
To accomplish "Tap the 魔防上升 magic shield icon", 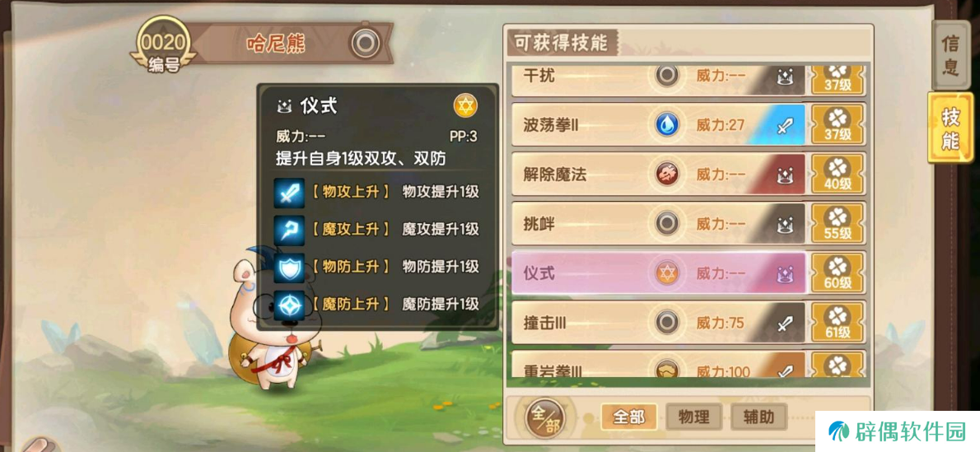I will coord(289,305).
